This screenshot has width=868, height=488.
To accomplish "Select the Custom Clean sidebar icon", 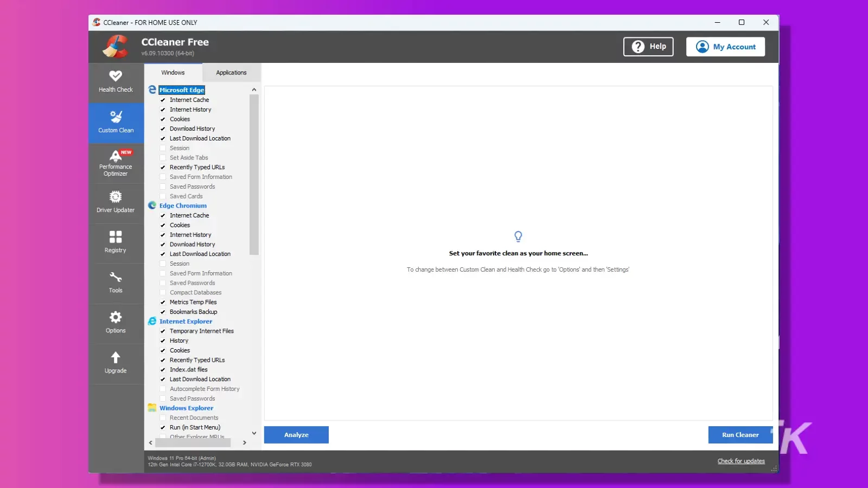I will tap(116, 117).
